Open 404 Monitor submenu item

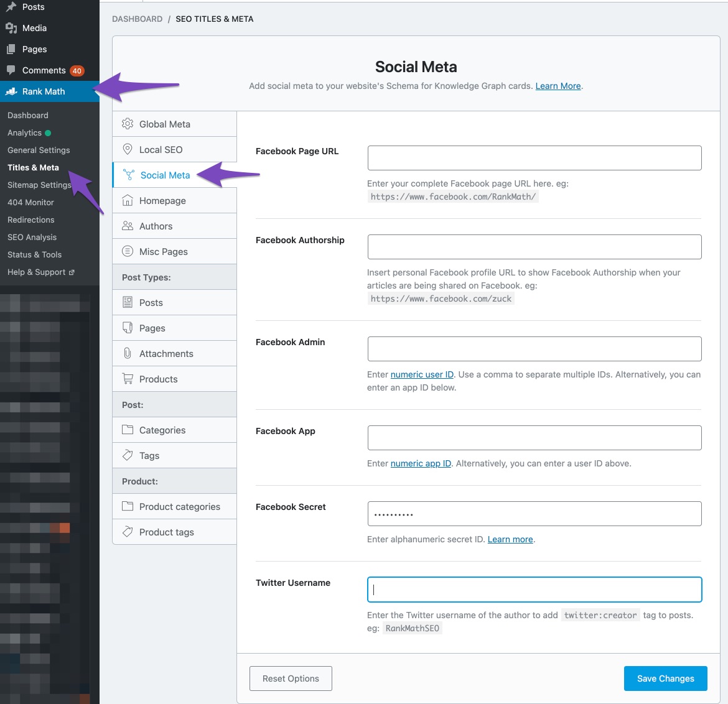[x=30, y=202]
